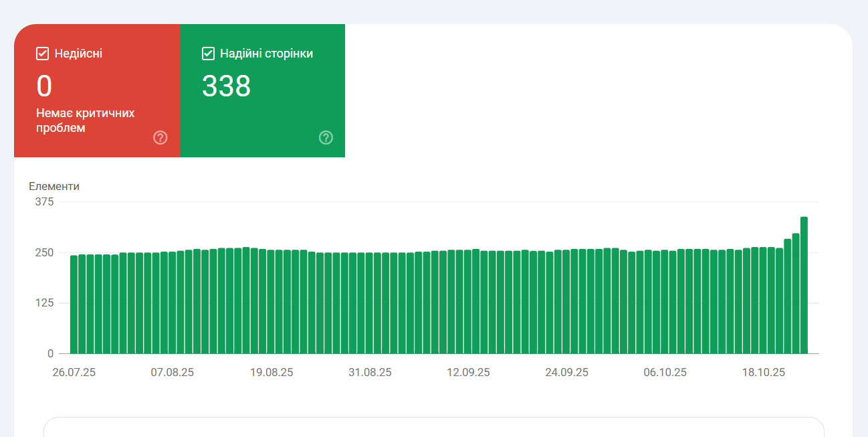868x437 pixels.
Task: Click the tallest last bar in chart
Action: 804,285
